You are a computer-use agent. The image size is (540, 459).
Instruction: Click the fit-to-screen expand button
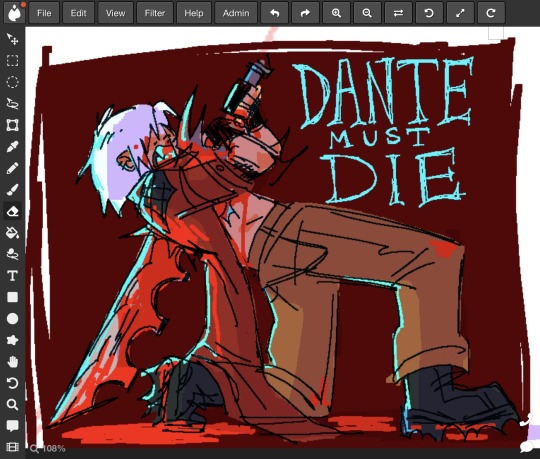460,13
